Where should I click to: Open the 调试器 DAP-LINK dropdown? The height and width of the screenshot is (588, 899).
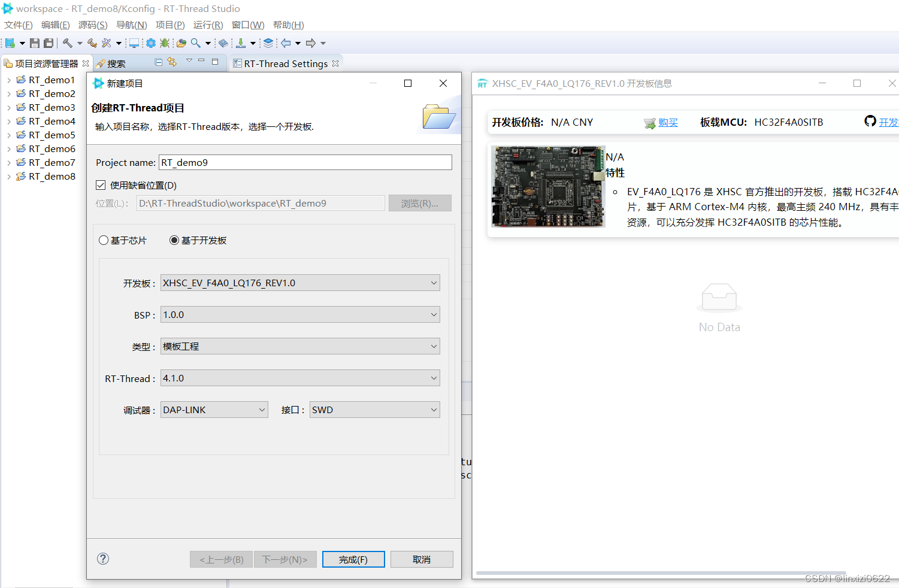point(214,410)
